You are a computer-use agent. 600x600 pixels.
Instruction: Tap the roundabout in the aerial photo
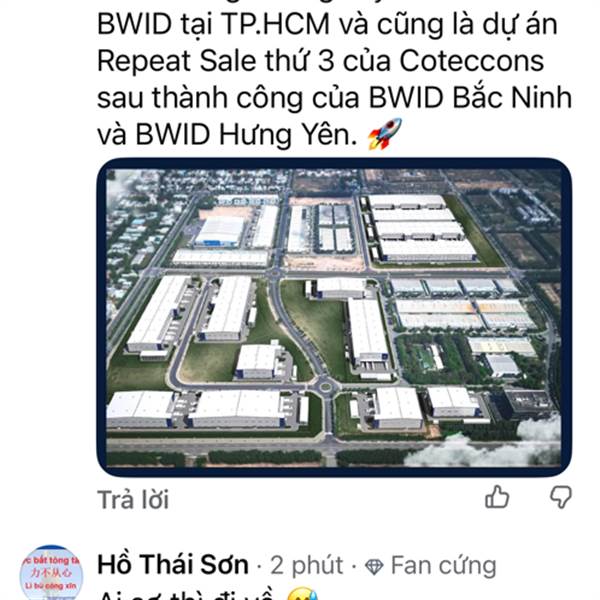coord(326,386)
